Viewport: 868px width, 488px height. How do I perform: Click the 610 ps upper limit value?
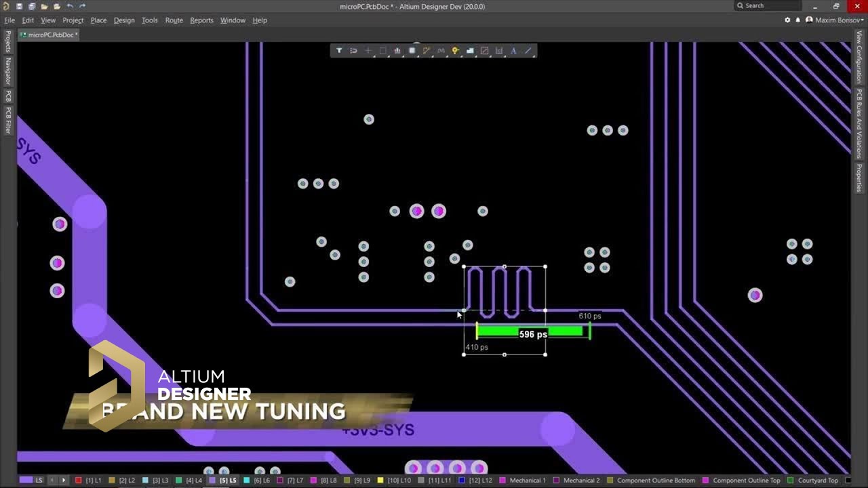coord(590,316)
